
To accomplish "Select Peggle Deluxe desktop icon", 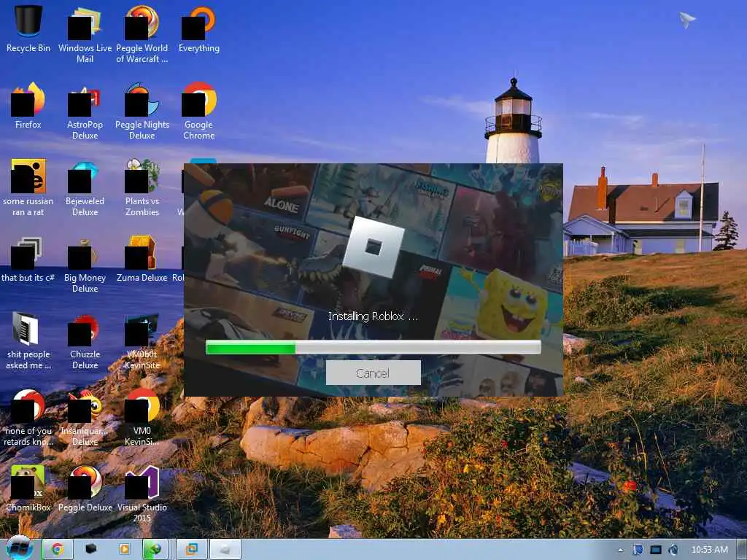I will [x=85, y=489].
